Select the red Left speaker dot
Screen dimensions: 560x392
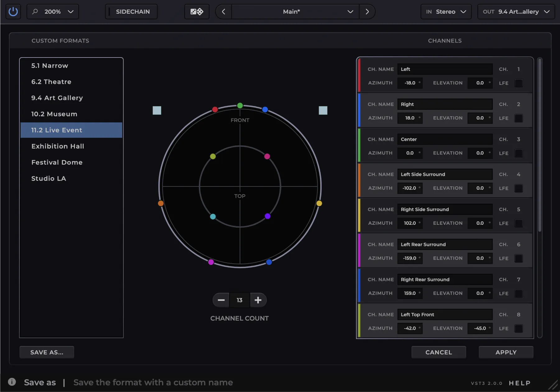[215, 109]
